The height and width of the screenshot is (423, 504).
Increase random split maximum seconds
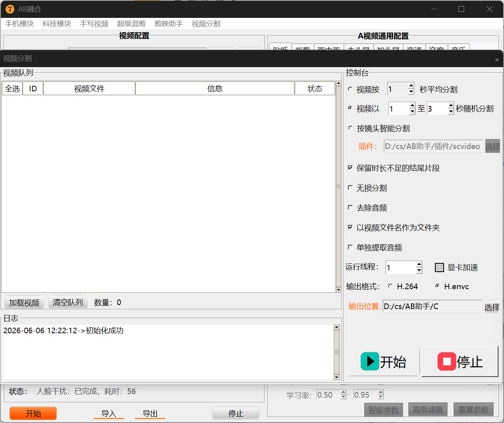pos(451,105)
